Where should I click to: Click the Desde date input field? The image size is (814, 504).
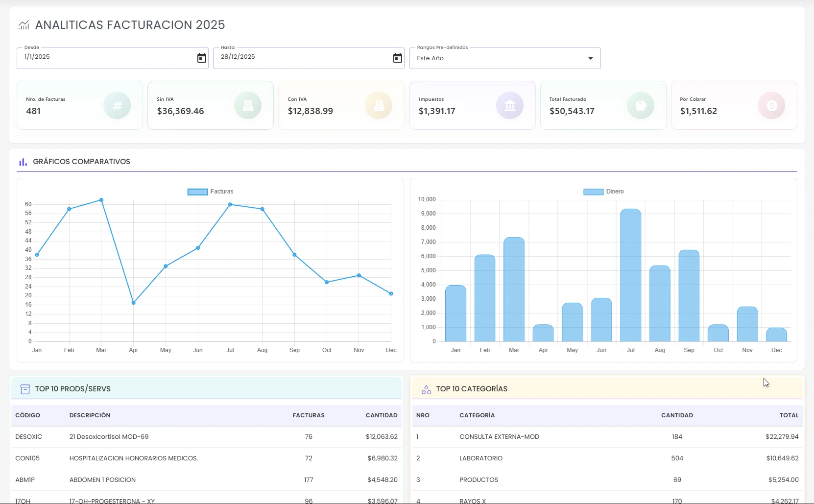(112, 58)
